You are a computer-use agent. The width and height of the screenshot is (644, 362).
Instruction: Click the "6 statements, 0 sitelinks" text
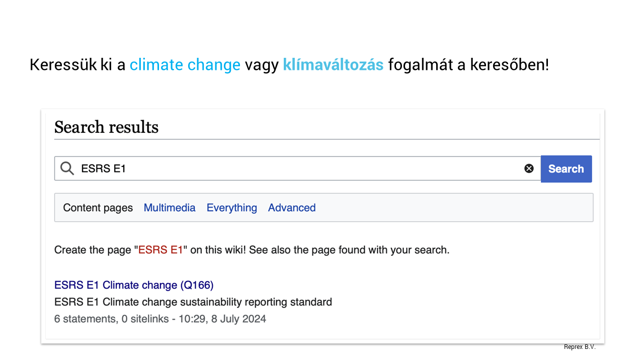[x=111, y=319]
